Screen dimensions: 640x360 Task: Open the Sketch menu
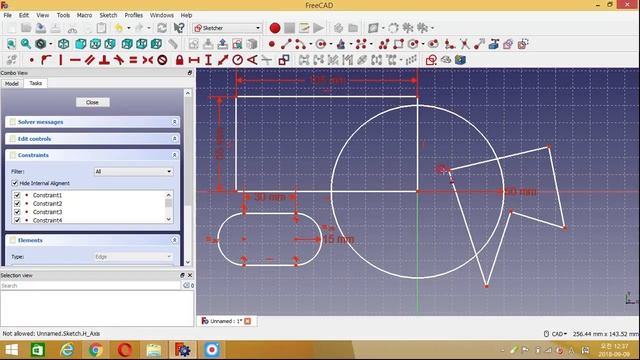(108, 15)
